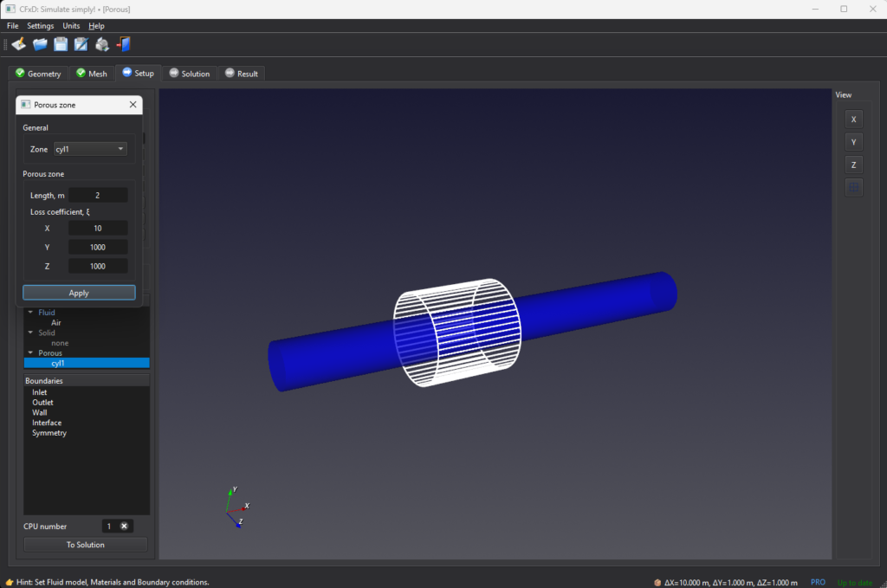The width and height of the screenshot is (887, 588).
Task: Open a project with the folder icon
Action: [x=40, y=44]
